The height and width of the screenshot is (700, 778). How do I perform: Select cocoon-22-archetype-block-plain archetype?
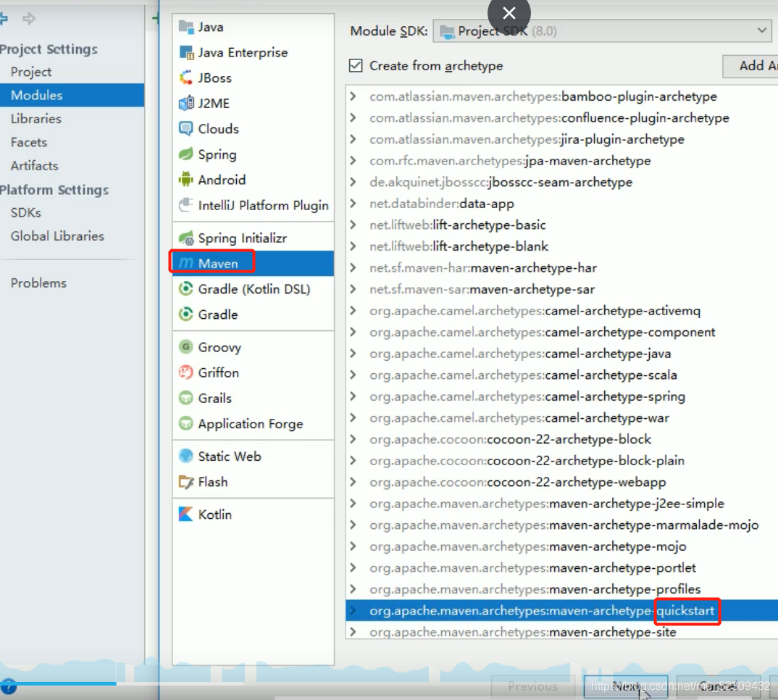(x=561, y=461)
